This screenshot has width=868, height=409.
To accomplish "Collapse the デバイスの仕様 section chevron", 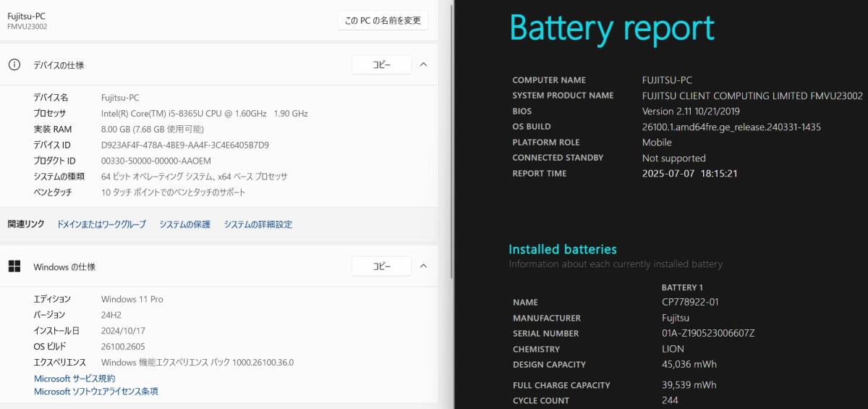I will pyautogui.click(x=424, y=64).
